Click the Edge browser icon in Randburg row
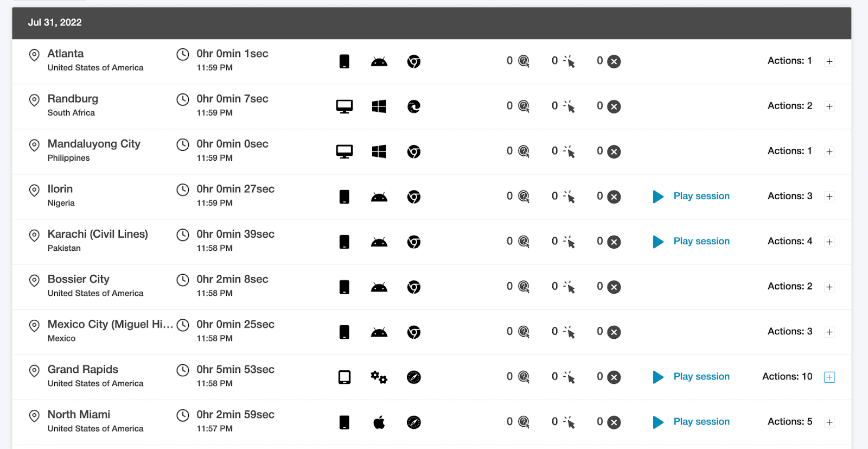Screen dimensions: 868x449 click(x=413, y=106)
